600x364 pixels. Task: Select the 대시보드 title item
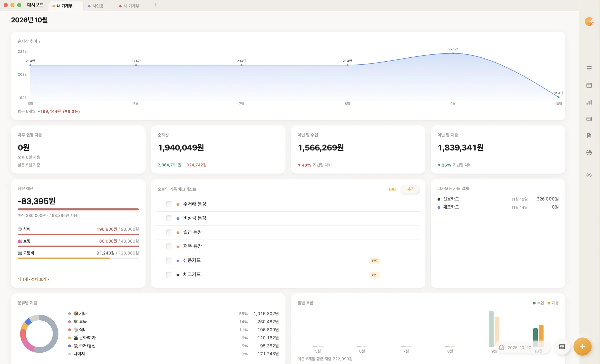coord(35,5)
